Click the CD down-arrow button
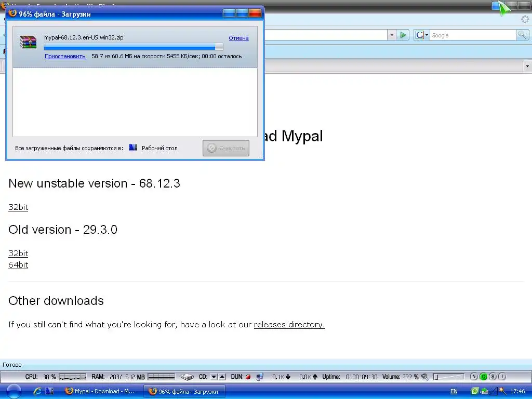This screenshot has width=532, height=399. tap(214, 377)
